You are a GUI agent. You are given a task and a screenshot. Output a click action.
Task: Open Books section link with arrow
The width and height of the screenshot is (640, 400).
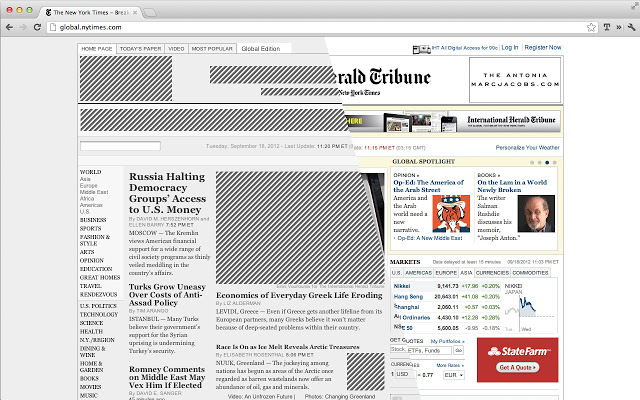[x=489, y=175]
